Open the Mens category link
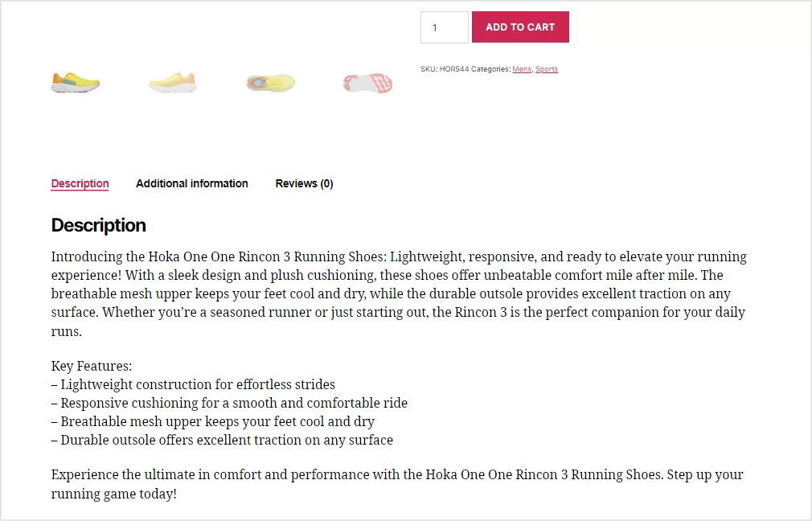This screenshot has width=812, height=521. (522, 69)
